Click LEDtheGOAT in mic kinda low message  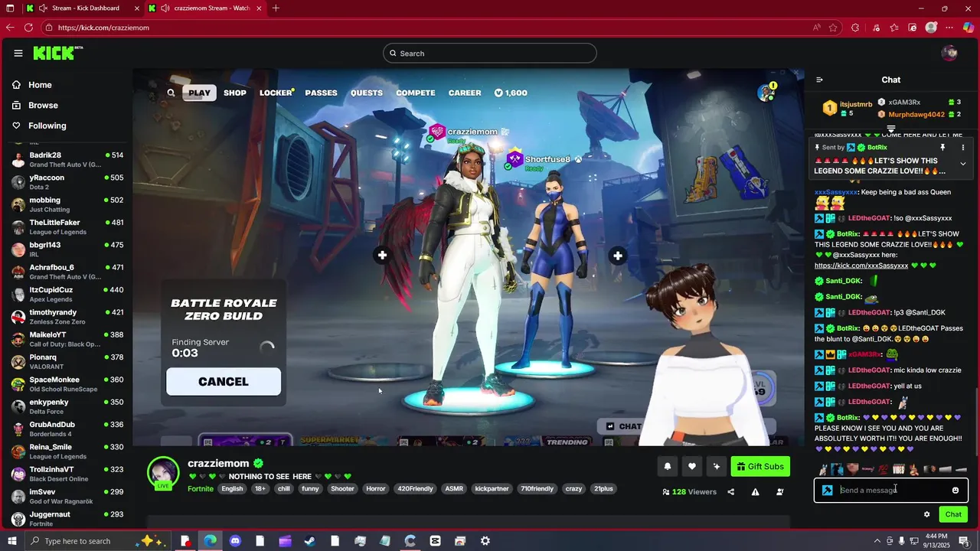869,370
